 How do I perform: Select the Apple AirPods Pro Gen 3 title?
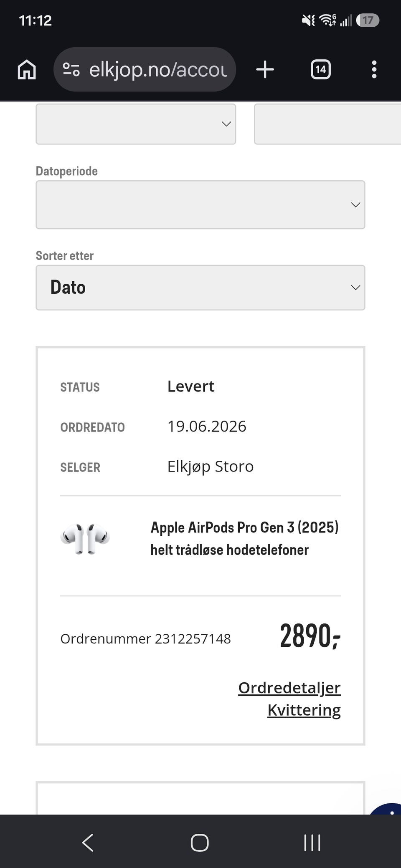(x=244, y=538)
